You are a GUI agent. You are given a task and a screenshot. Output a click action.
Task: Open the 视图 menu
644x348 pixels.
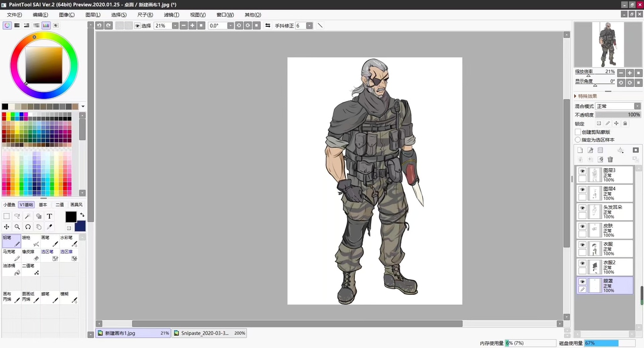pos(198,15)
